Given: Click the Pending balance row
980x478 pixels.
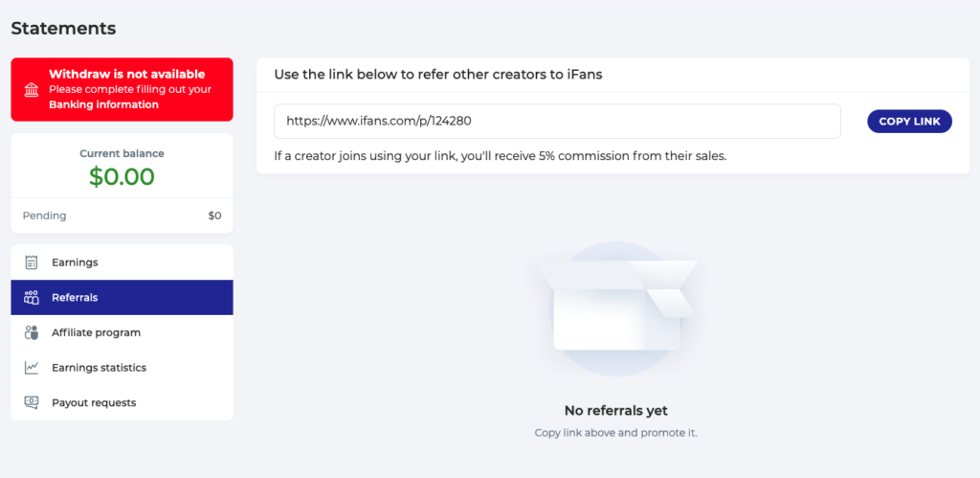Looking at the screenshot, I should [122, 216].
